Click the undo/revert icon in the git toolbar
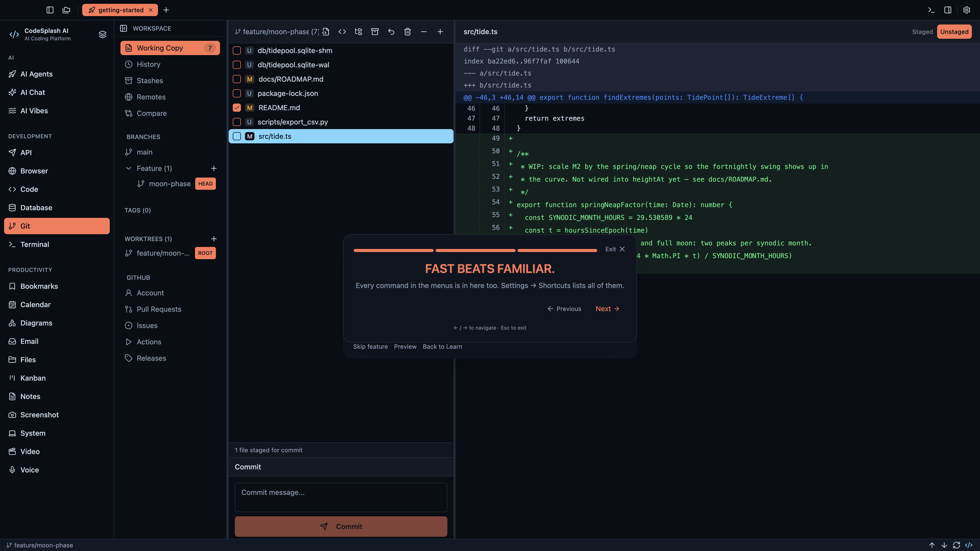 click(x=391, y=32)
